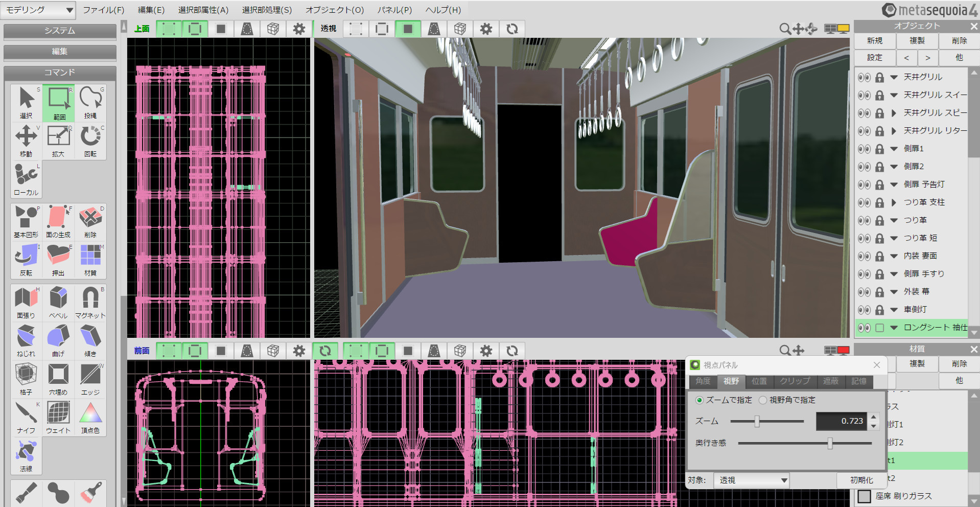Screen dimensions: 980x507
Task: Lock the ロングシート object checkbox
Action: click(x=879, y=328)
